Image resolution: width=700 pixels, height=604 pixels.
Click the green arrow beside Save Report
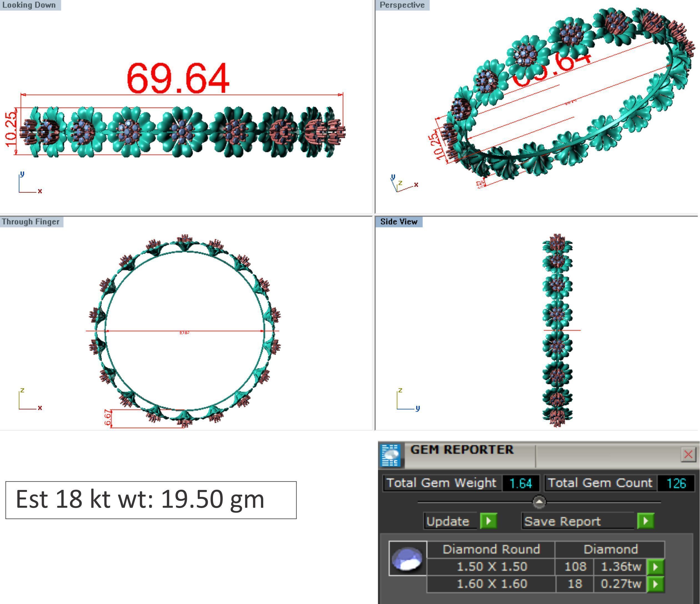pyautogui.click(x=645, y=521)
